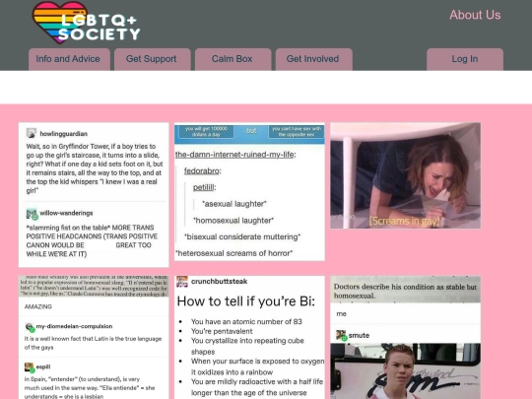The width and height of the screenshot is (532, 399).
Task: Click the 'me' caption text
Action: tap(341, 314)
